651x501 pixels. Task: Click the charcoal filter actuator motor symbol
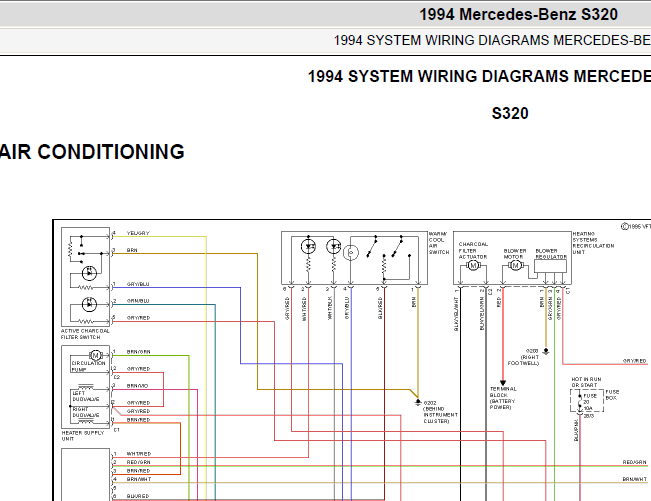tap(473, 265)
